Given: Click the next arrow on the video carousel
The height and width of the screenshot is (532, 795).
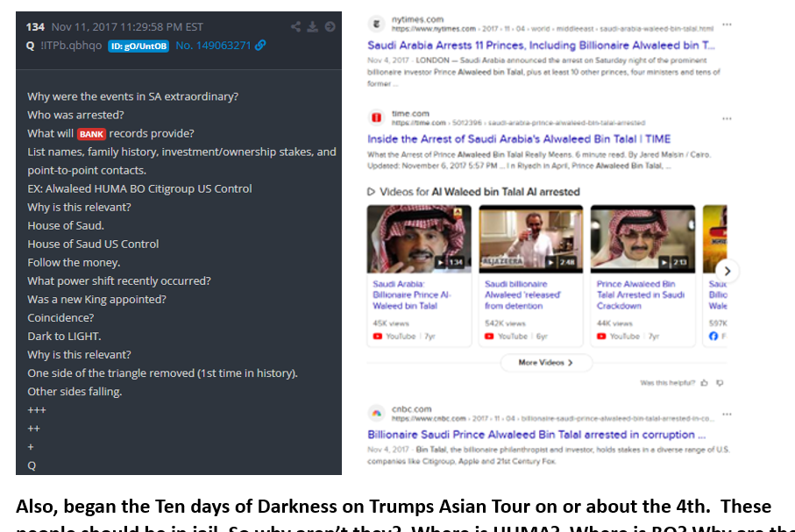Looking at the screenshot, I should coord(727,272).
